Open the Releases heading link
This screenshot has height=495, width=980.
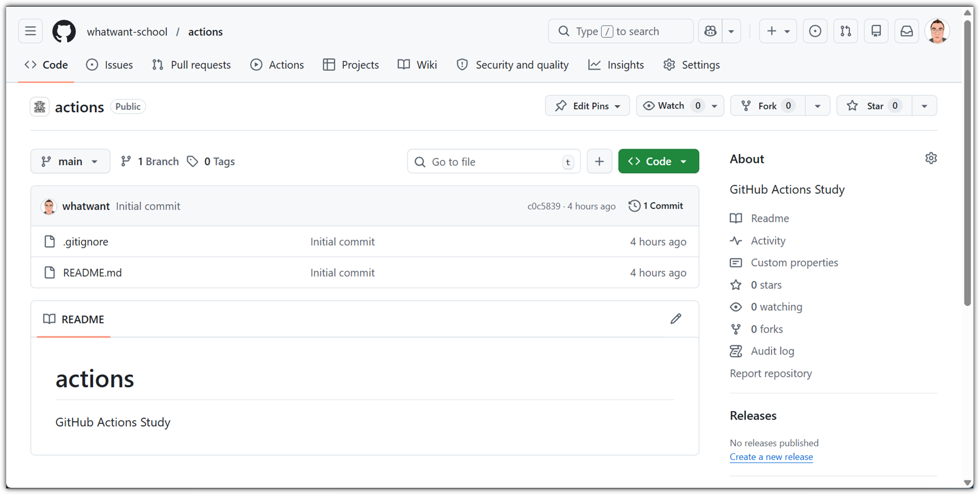point(753,415)
